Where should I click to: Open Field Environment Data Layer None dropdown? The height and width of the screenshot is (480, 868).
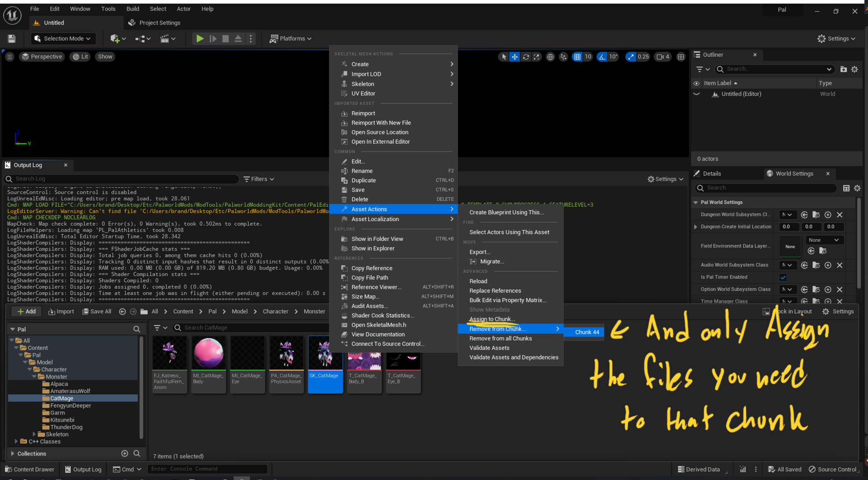824,240
